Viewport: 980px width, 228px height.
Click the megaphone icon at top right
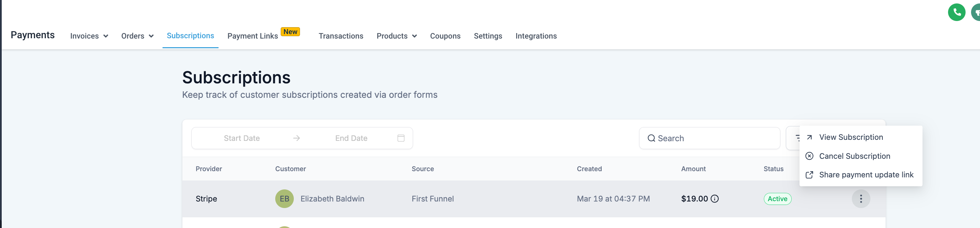pyautogui.click(x=977, y=12)
